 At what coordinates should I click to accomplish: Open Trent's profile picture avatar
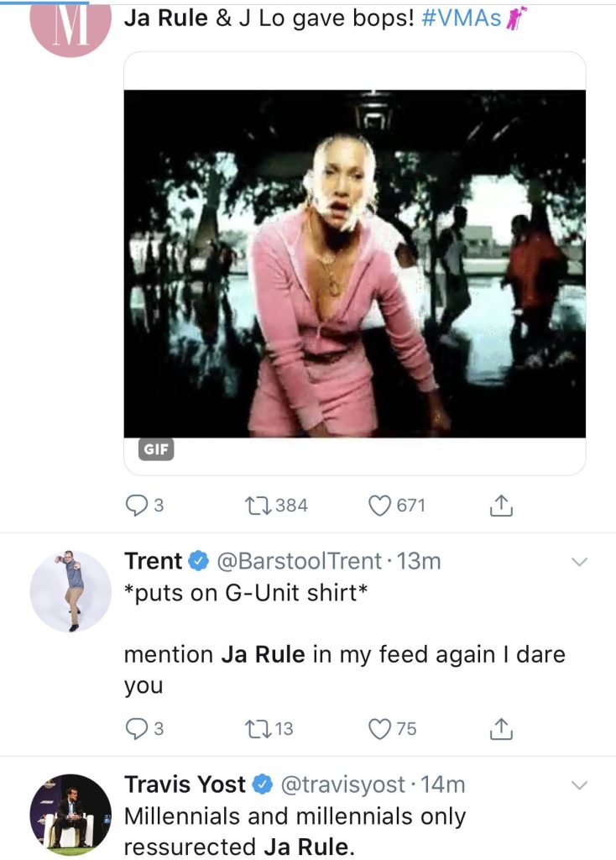[70, 591]
